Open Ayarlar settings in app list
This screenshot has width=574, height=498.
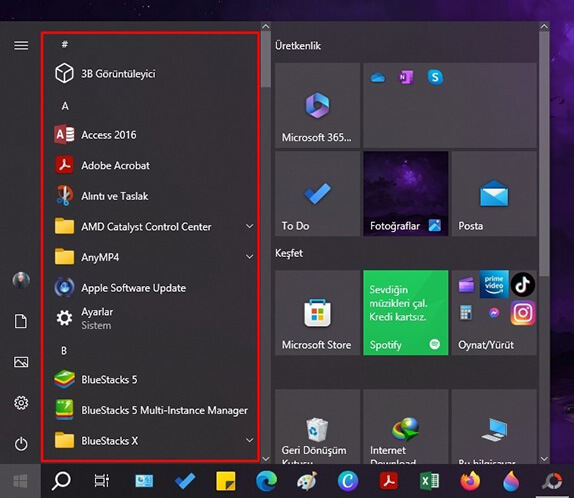pyautogui.click(x=150, y=318)
